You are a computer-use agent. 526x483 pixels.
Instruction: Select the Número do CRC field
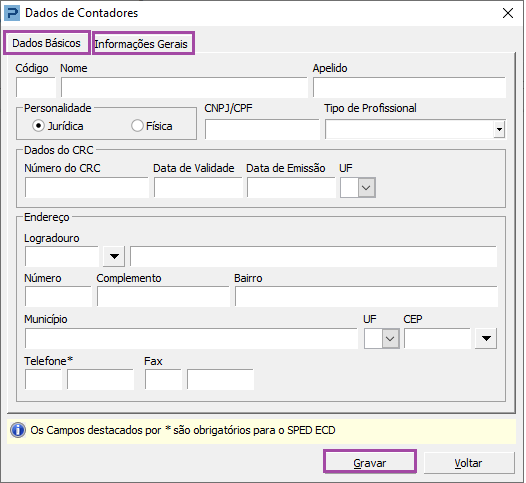87,187
